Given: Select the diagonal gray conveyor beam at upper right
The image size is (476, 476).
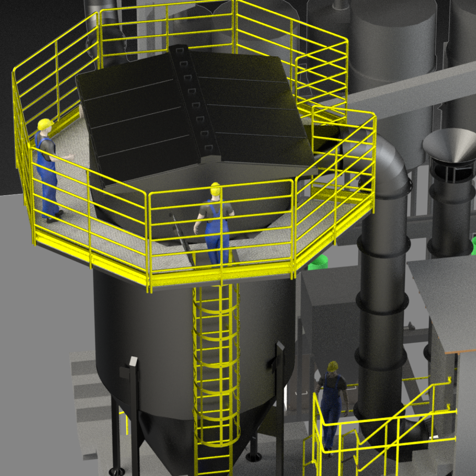Looking at the screenshot, I should (x=410, y=88).
